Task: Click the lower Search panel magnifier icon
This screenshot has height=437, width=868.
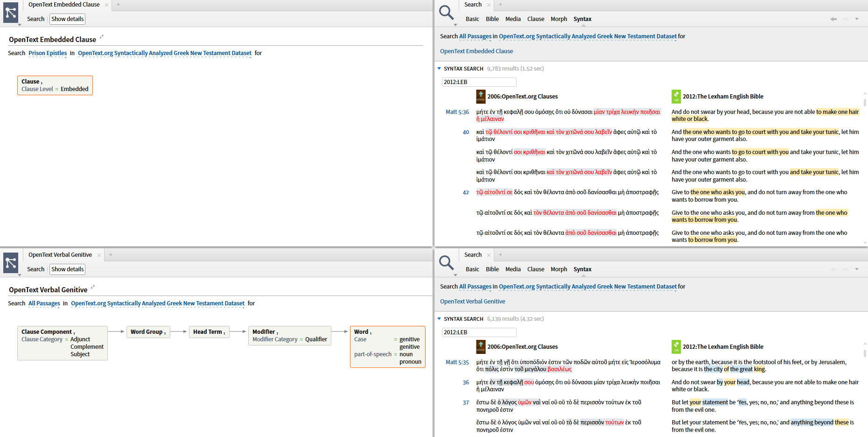Action: tap(446, 263)
